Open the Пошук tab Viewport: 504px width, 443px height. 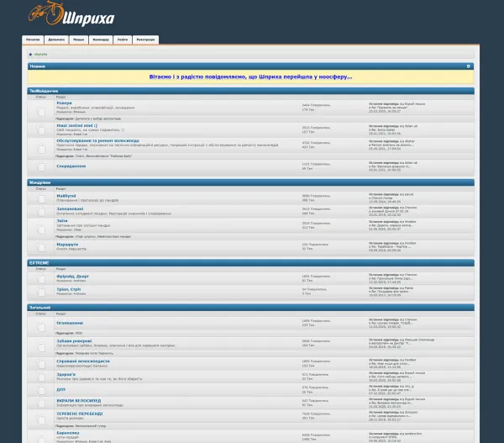click(x=78, y=40)
